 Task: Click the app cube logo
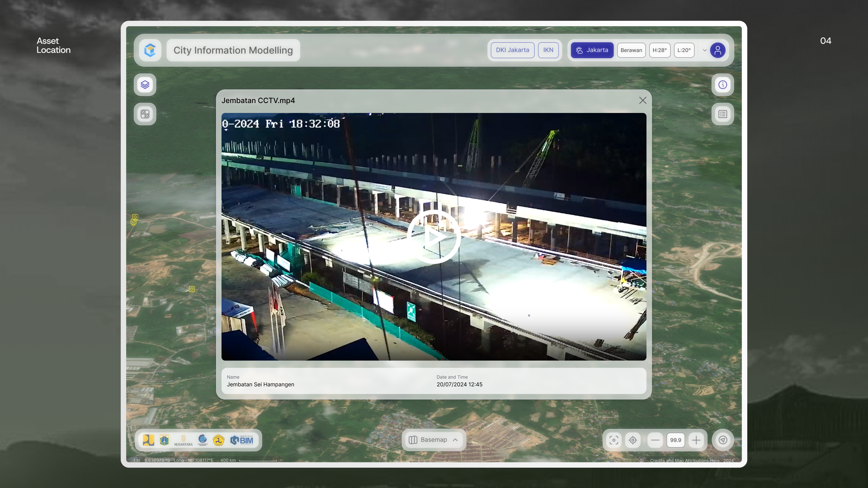(150, 50)
